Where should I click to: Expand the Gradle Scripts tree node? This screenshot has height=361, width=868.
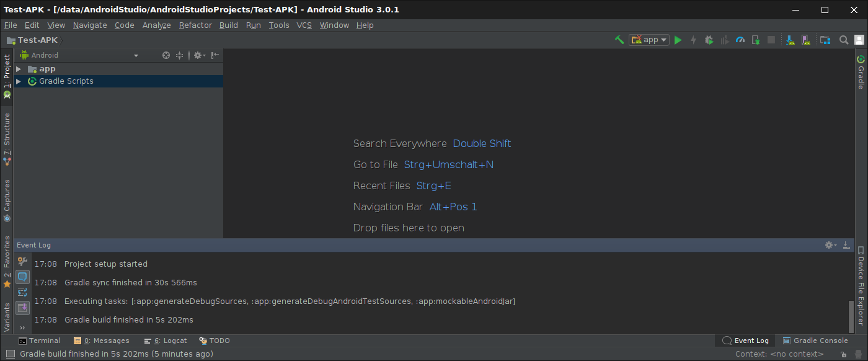point(19,81)
